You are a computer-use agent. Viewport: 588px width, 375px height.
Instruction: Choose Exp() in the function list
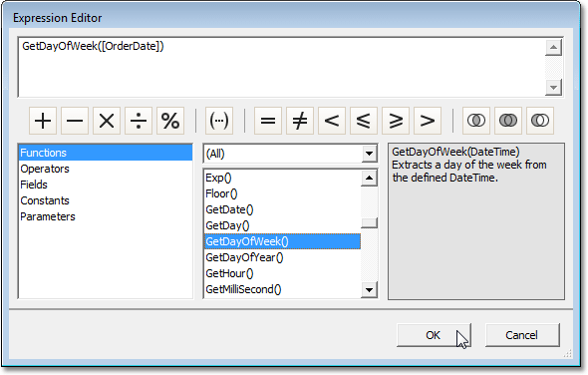[282, 178]
